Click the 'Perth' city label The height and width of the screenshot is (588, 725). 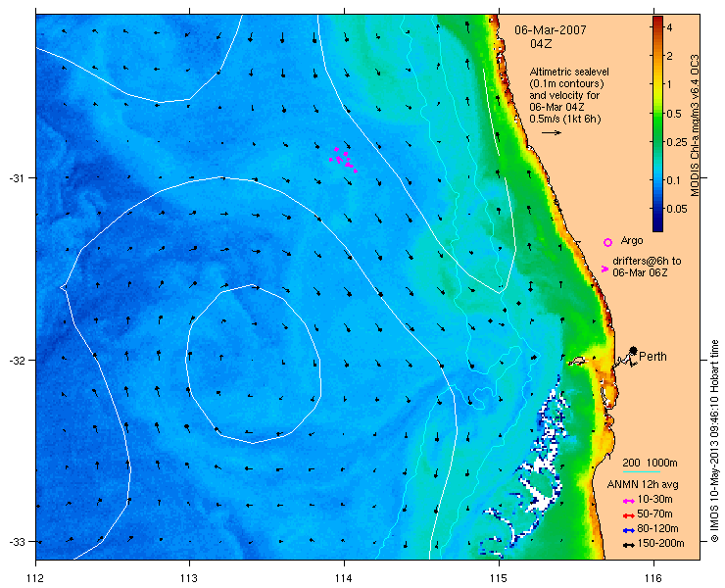click(x=652, y=356)
